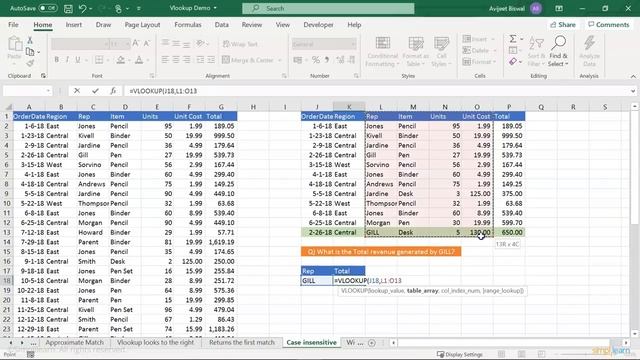This screenshot has width=640, height=360.
Task: Click the Undo arrow icon
Action: [x=83, y=8]
